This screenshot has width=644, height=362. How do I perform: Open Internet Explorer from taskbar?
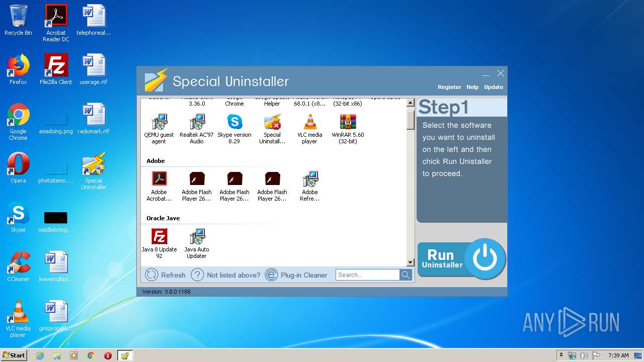click(x=40, y=355)
